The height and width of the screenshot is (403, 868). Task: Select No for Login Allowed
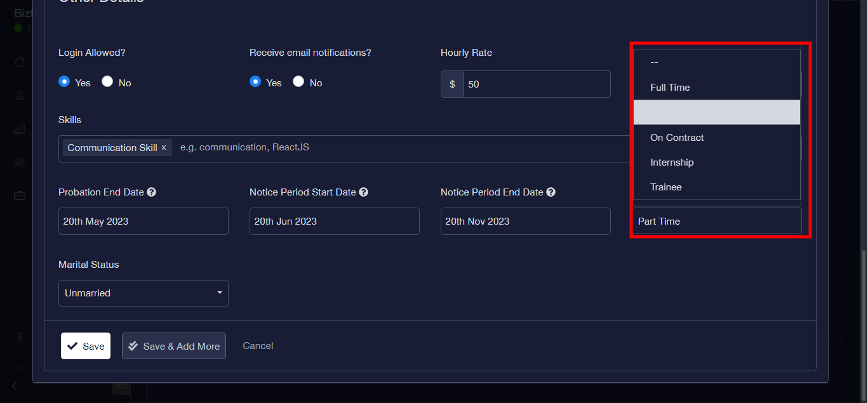pos(107,81)
